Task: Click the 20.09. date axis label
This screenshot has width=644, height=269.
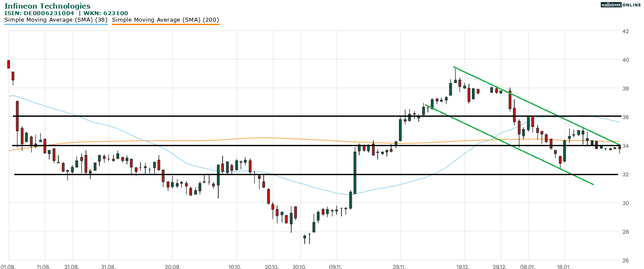Action: click(172, 267)
